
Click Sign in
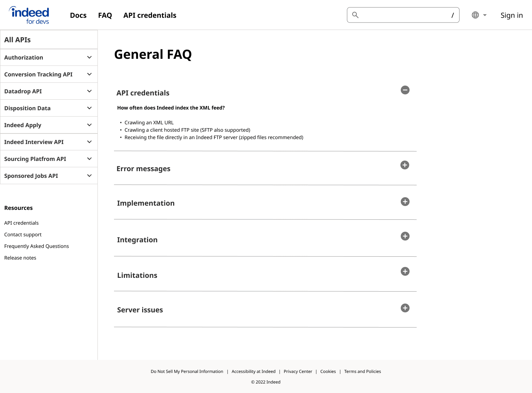click(512, 15)
